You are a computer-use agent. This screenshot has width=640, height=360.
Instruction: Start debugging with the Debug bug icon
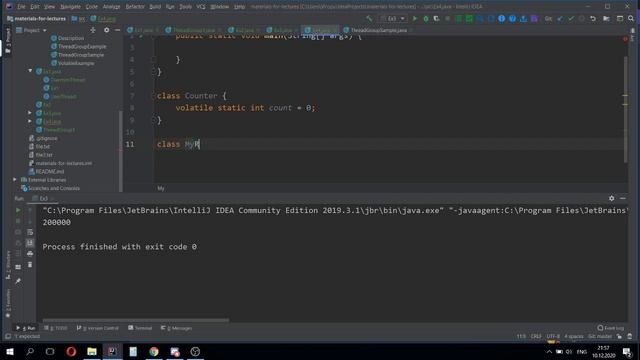click(426, 18)
